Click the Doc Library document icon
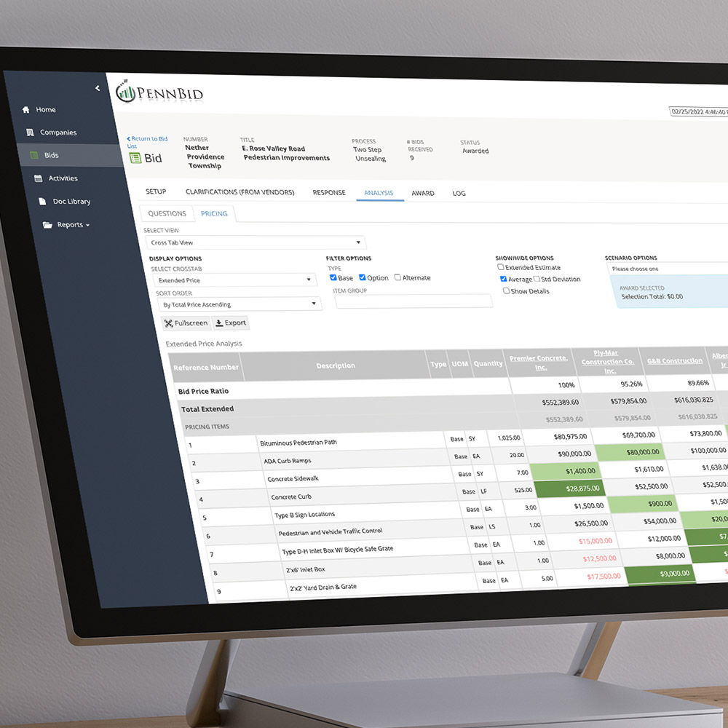This screenshot has width=728, height=728. (43, 201)
